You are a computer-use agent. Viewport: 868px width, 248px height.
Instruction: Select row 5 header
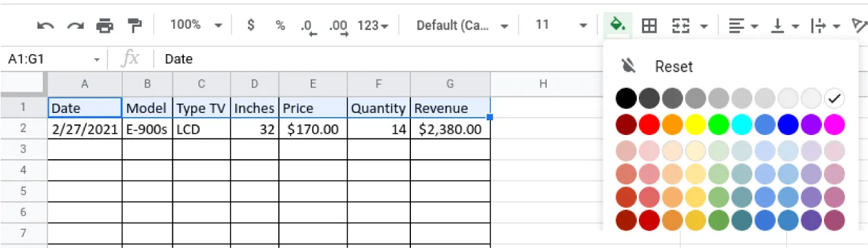[x=23, y=192]
